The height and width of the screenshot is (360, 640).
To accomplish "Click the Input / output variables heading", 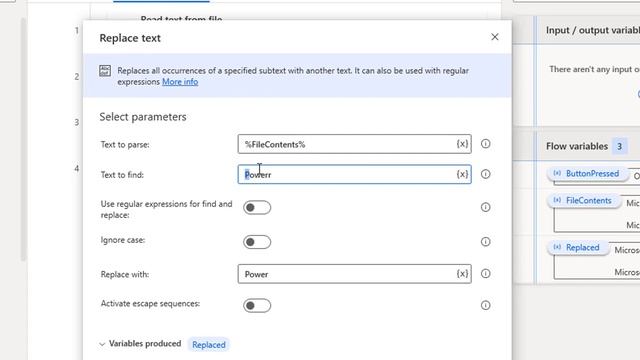I will coord(593,30).
